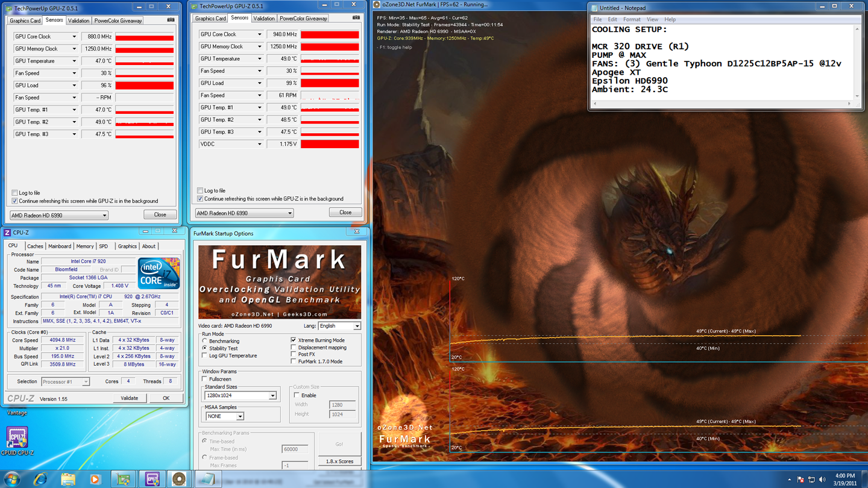Click the Notepad horizontal scrollbar
Image resolution: width=868 pixels, height=488 pixels.
(x=722, y=104)
